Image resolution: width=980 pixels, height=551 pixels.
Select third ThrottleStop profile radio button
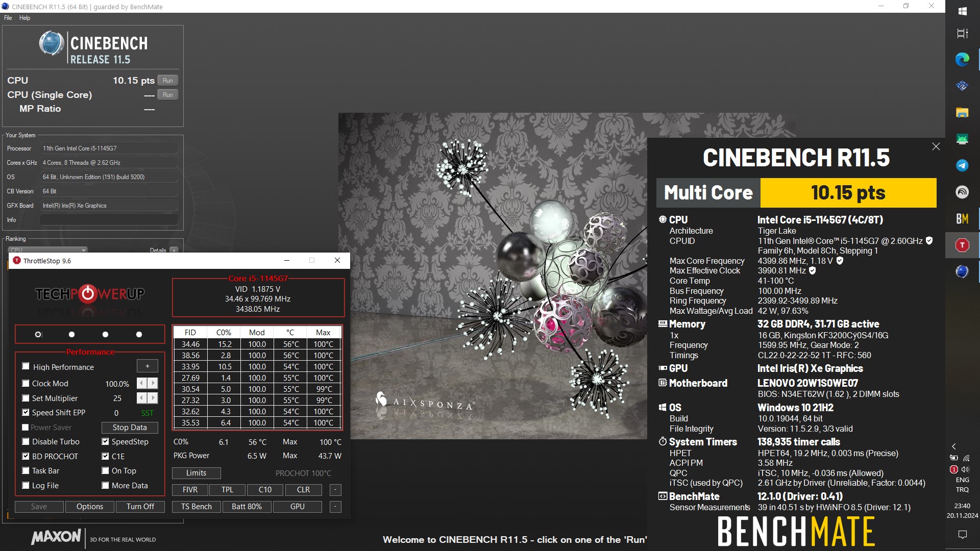(x=105, y=335)
